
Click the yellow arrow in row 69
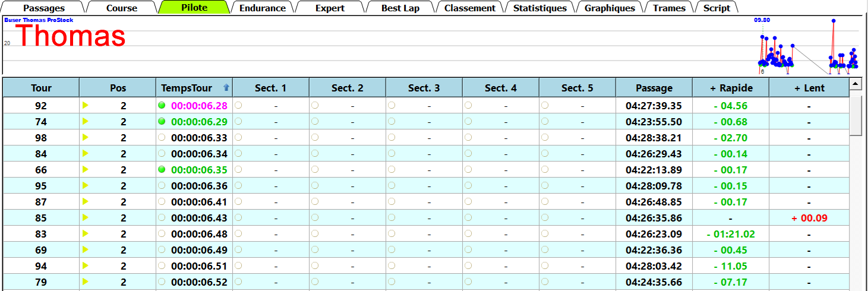86,249
